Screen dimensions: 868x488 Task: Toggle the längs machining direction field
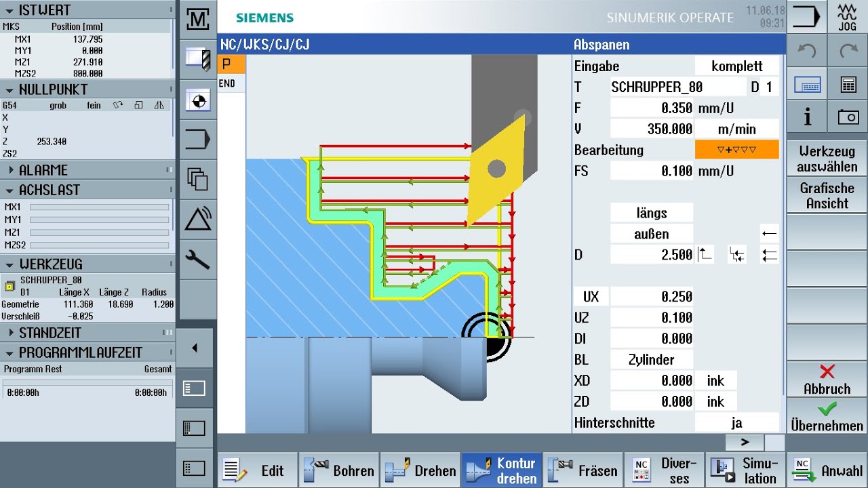[x=652, y=213]
